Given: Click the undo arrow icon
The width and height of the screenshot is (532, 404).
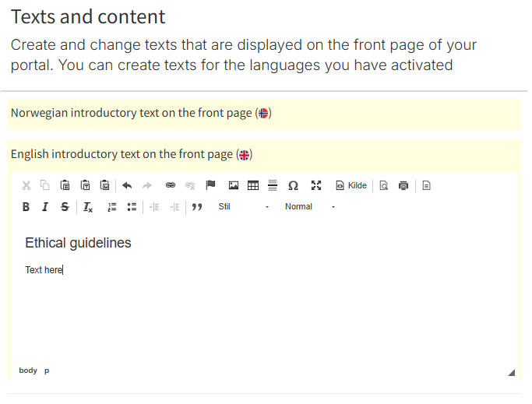Looking at the screenshot, I should coord(127,185).
